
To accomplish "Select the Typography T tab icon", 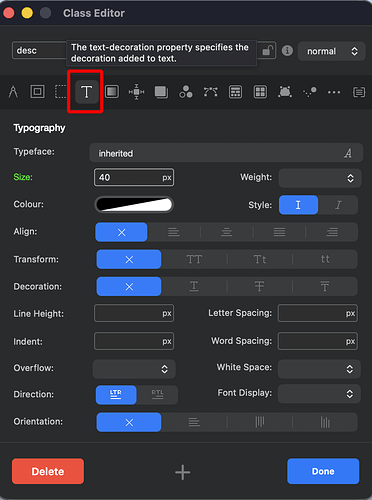I will pos(86,92).
